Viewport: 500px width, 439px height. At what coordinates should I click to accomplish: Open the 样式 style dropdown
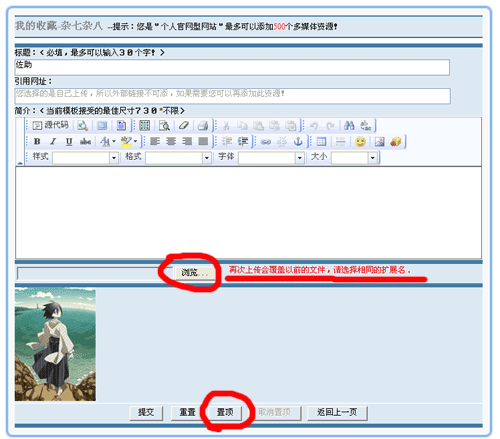85,157
